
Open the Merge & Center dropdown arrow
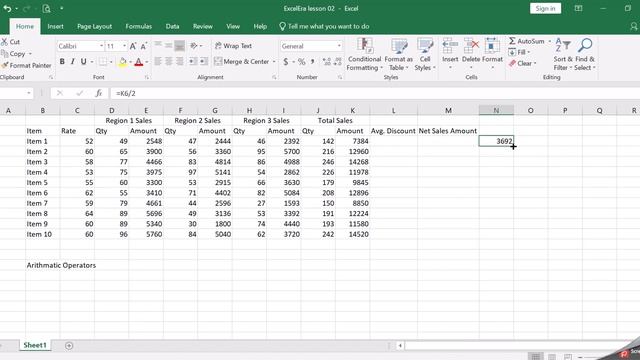click(x=274, y=62)
